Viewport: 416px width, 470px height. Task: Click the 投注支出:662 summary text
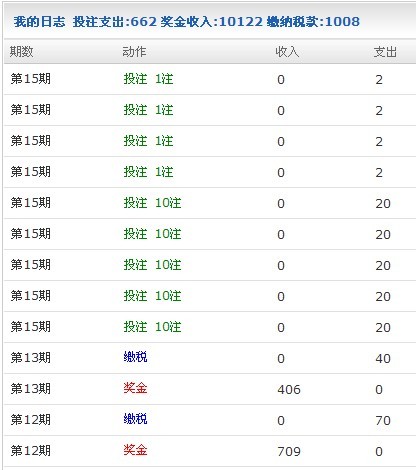115,22
